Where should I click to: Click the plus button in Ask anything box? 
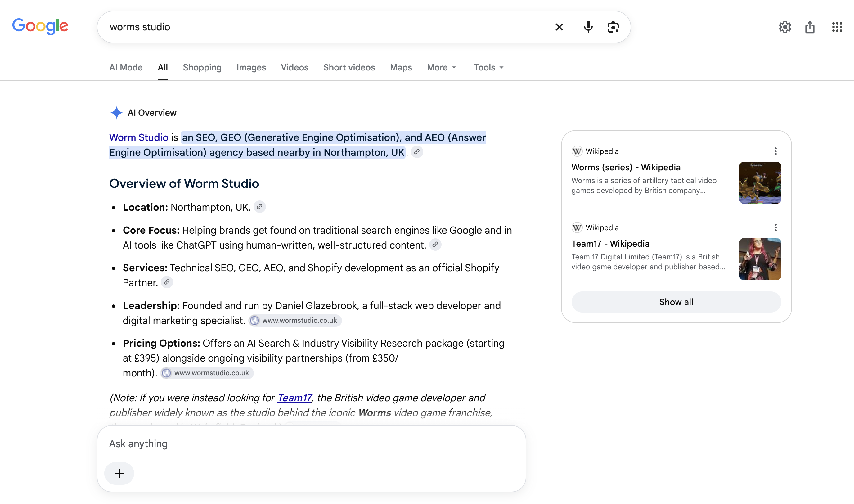119,473
